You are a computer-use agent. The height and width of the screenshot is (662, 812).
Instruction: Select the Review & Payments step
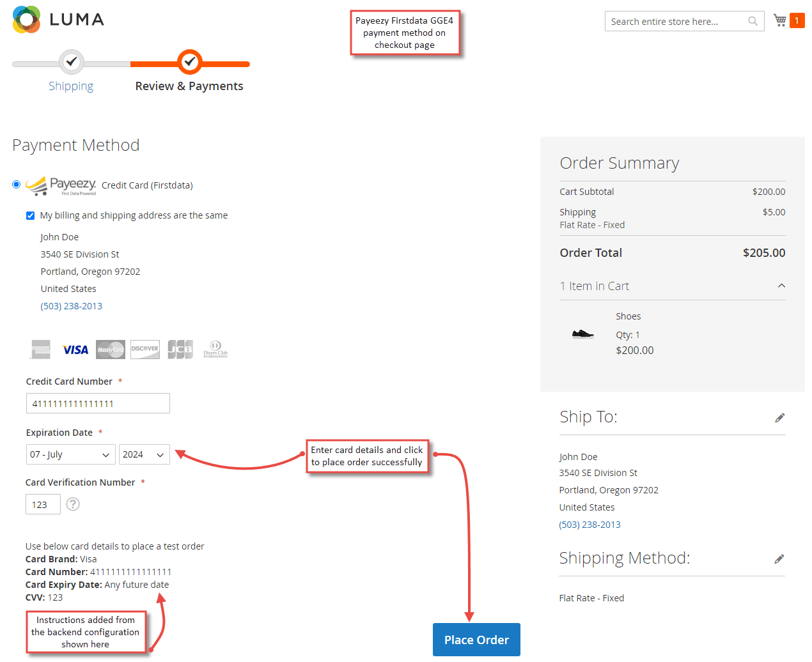coord(189,86)
